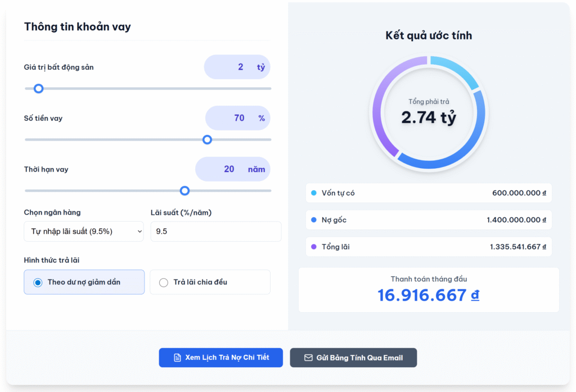Select Trả lãi chia đều radio option
Viewport: 576px width, 392px height.
point(164,282)
